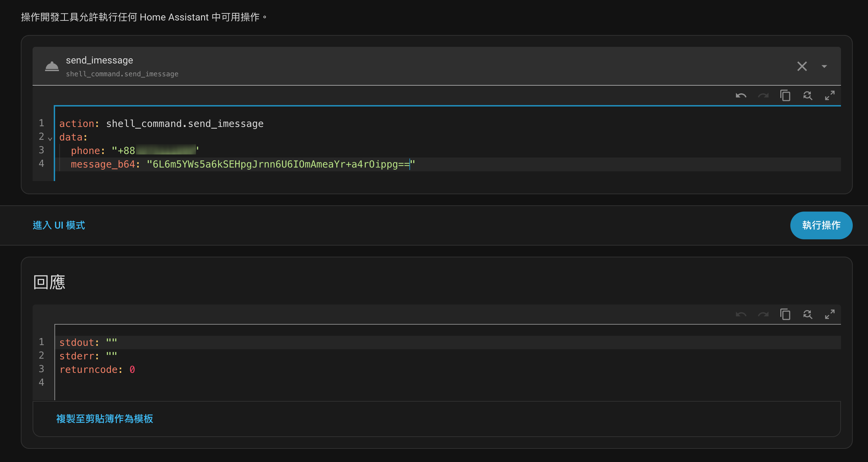Click the undo icon in action editor
Viewport: 868px width, 462px height.
point(741,95)
